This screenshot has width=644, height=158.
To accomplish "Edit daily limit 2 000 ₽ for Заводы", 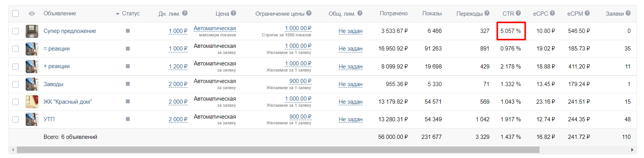I will click(178, 84).
